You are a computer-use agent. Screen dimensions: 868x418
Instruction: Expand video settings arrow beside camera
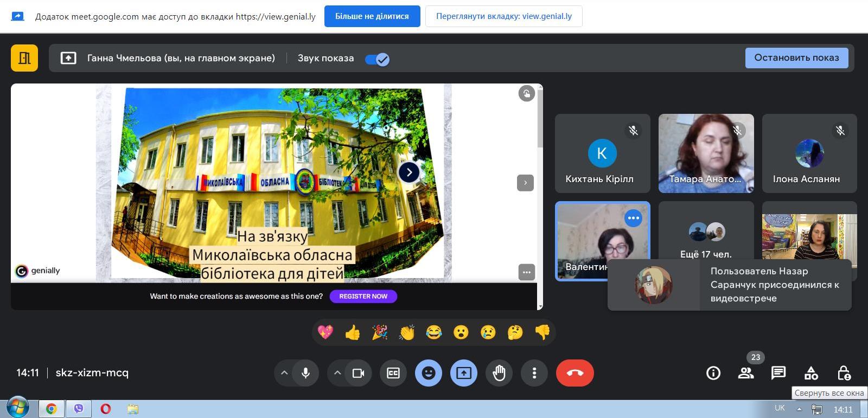tap(337, 373)
